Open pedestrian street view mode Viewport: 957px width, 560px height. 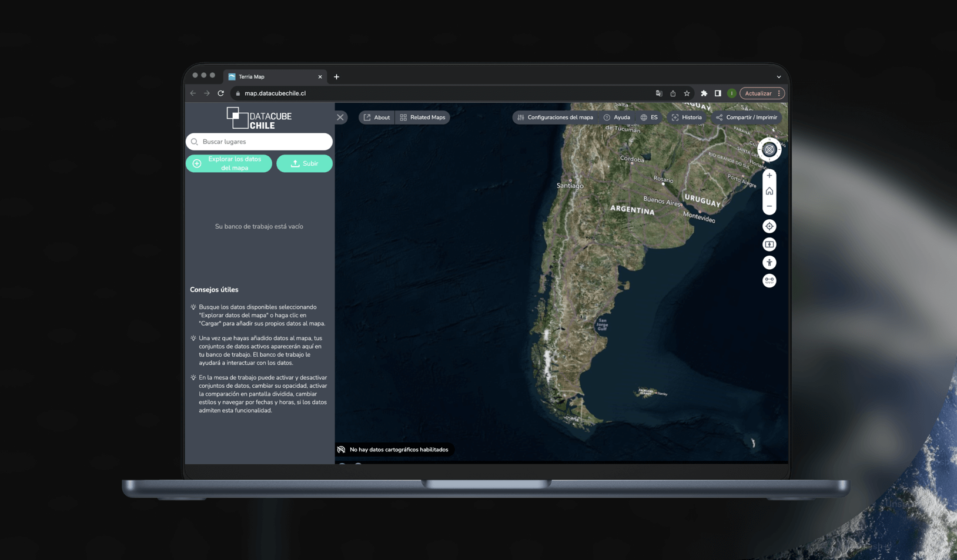pos(769,263)
